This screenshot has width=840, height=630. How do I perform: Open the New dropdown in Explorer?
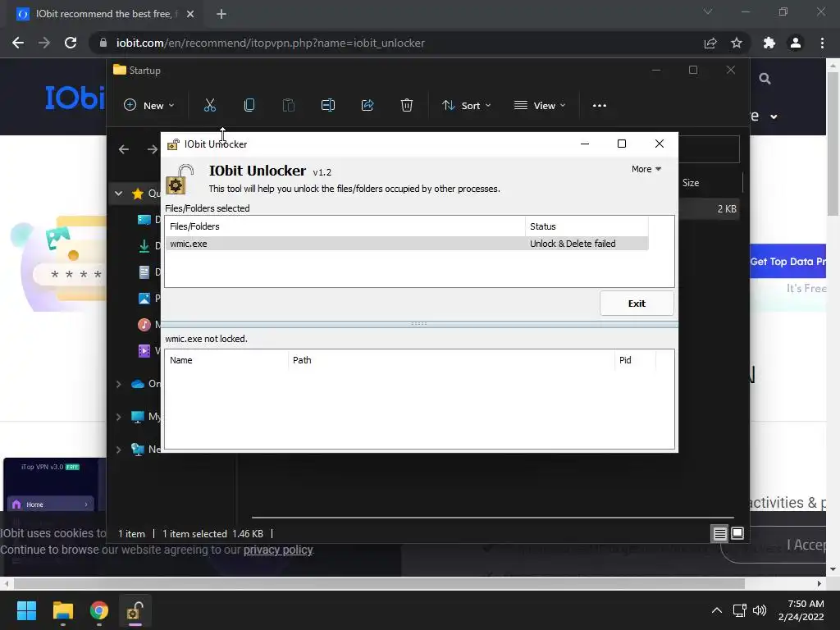click(149, 106)
